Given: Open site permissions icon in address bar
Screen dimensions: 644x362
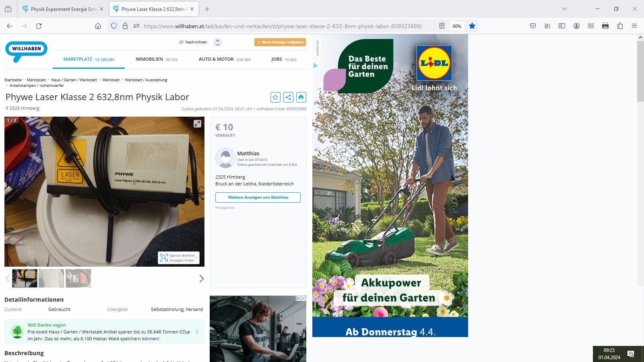Looking at the screenshot, I should 136,26.
